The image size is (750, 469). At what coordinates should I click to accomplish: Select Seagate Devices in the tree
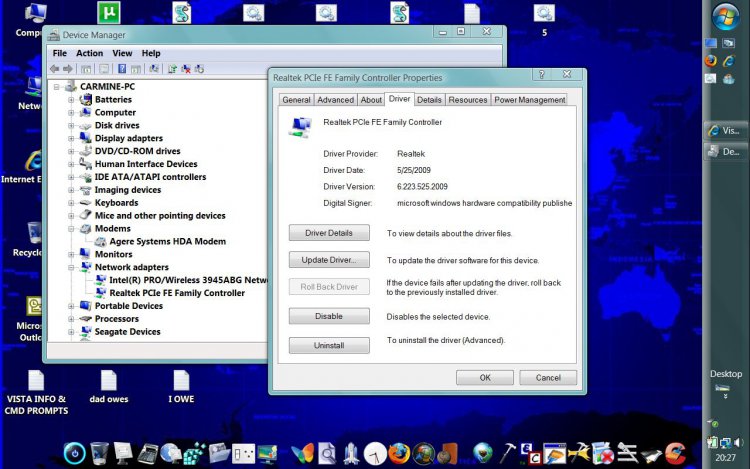(x=127, y=332)
